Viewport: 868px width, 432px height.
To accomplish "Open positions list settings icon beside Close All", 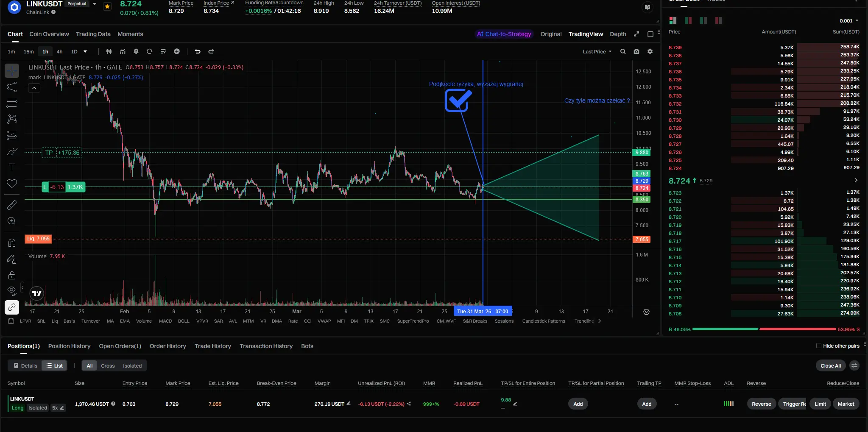I will 854,365.
